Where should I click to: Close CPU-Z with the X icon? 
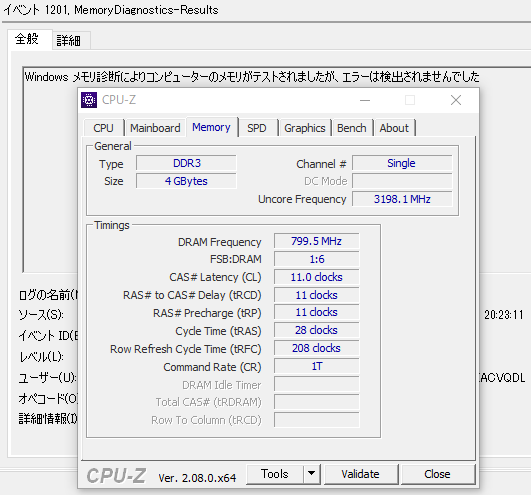tap(456, 100)
